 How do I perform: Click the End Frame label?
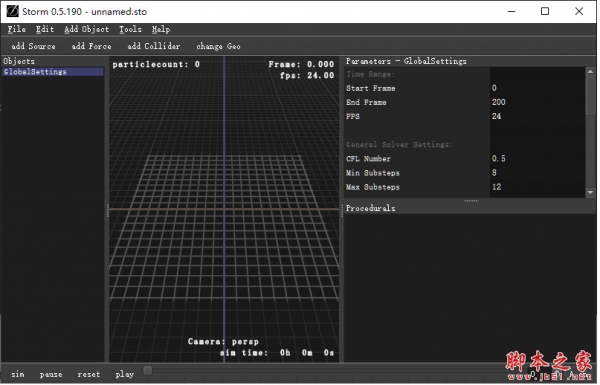[366, 102]
